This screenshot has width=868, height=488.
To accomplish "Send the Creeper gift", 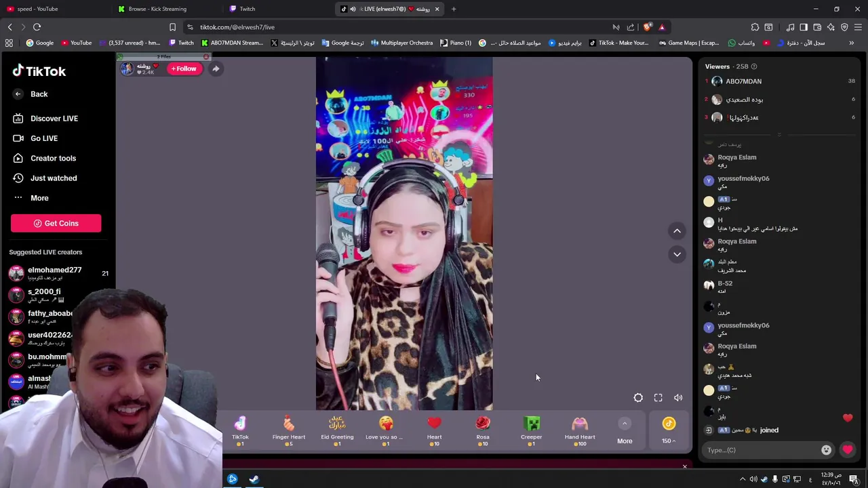I will 532,431.
